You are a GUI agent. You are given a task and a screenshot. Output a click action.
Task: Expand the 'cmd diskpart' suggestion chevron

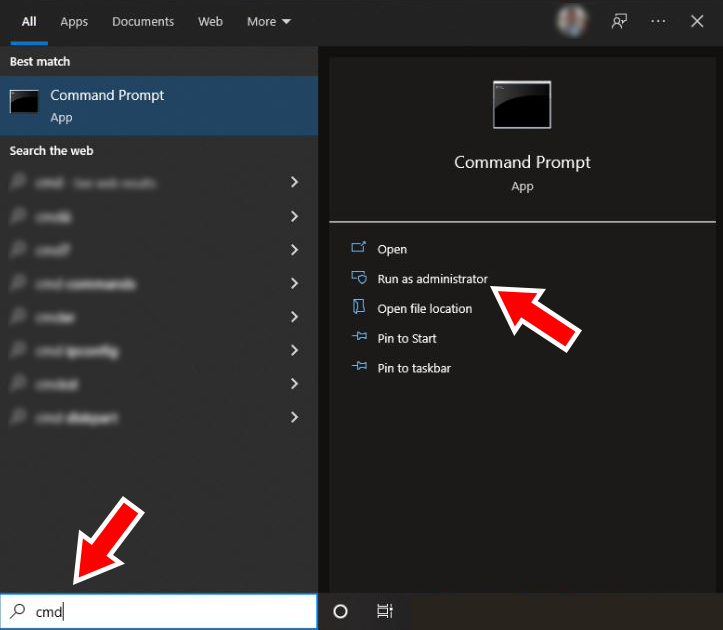click(294, 417)
